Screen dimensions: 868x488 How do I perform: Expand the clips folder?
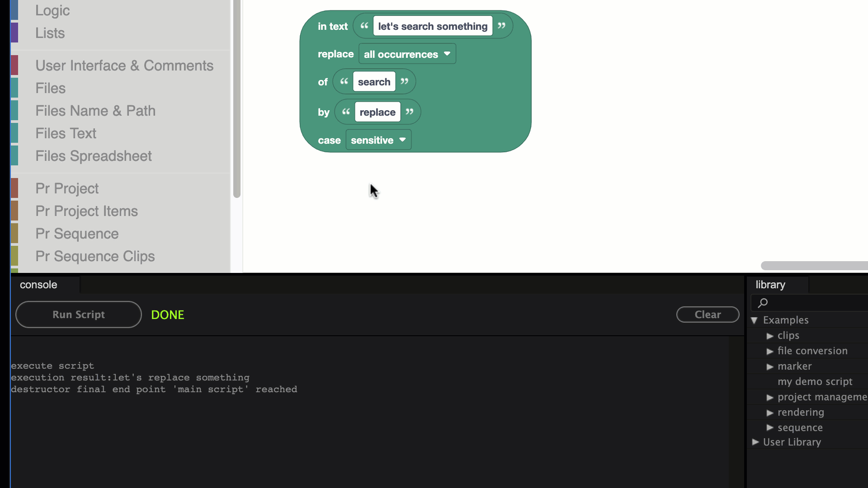tap(770, 336)
